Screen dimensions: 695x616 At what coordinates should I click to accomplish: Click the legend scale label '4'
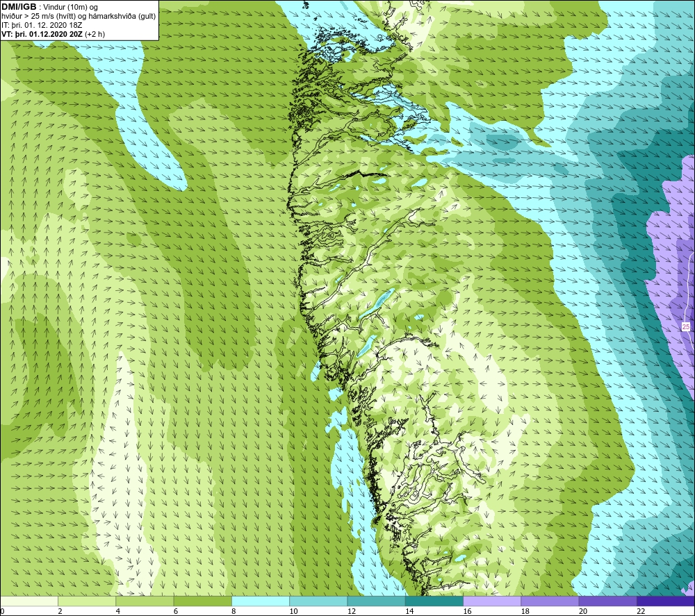point(118,612)
